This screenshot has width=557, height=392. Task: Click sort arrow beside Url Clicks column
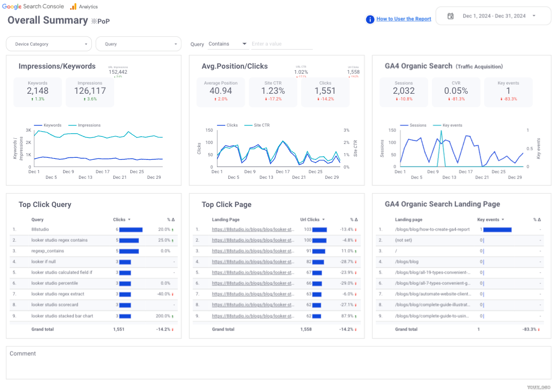coord(323,220)
